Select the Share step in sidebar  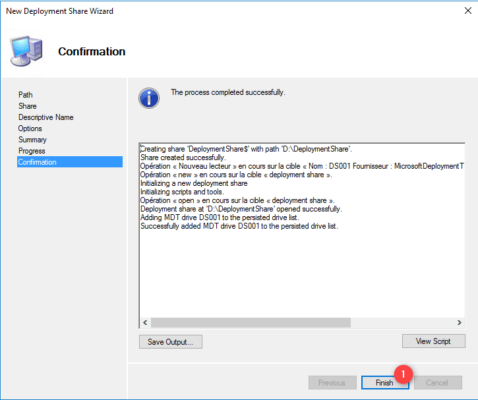point(28,106)
